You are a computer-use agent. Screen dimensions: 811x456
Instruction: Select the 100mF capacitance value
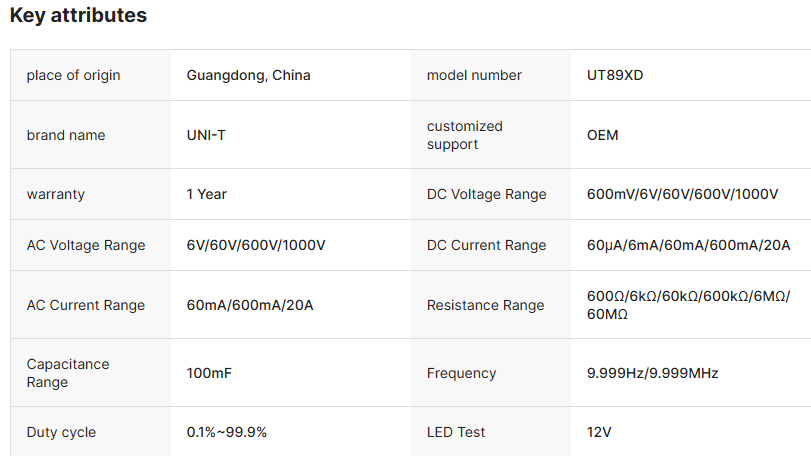coord(210,373)
